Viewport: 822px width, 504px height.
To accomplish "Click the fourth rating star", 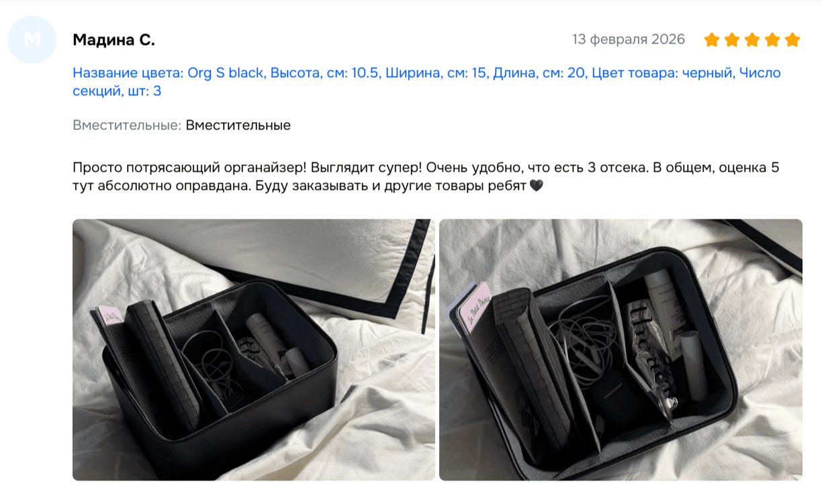I will pyautogui.click(x=772, y=40).
